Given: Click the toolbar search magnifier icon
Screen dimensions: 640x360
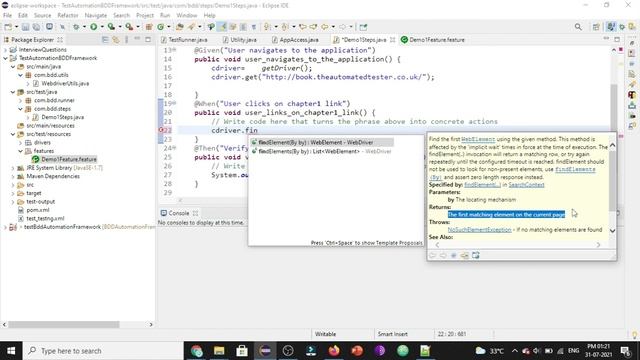Looking at the screenshot, I should tap(578, 27).
